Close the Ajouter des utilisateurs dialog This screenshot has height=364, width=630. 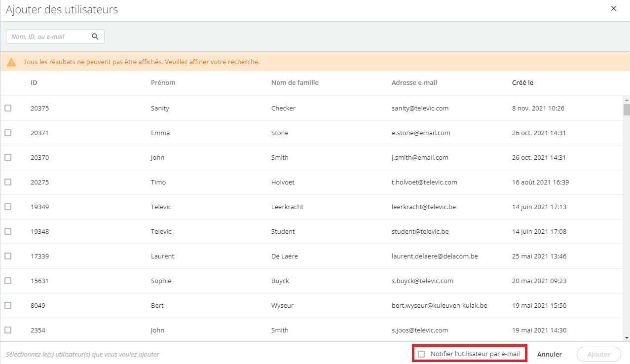(614, 8)
